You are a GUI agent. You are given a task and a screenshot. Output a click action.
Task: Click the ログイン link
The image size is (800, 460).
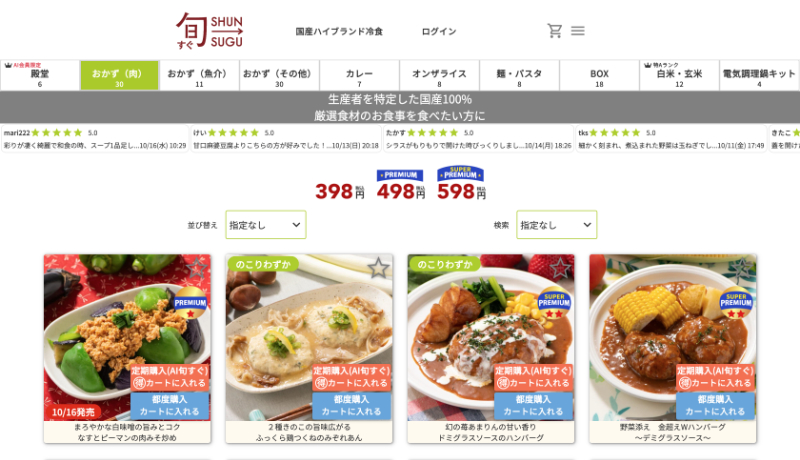pos(439,32)
